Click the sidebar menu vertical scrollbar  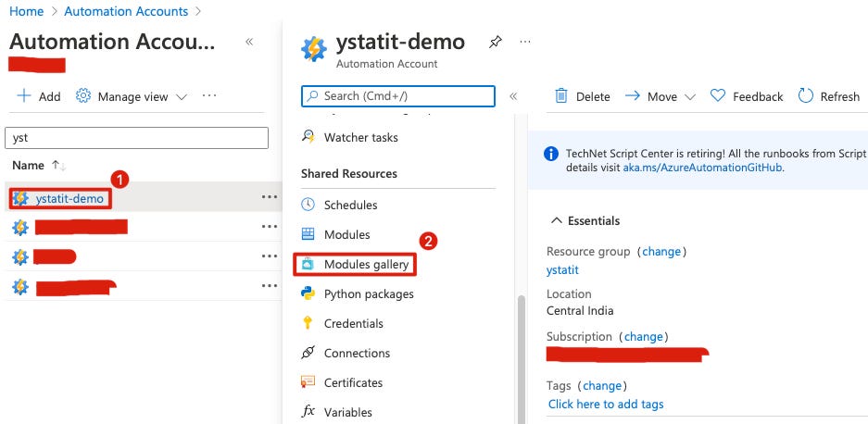click(521, 360)
